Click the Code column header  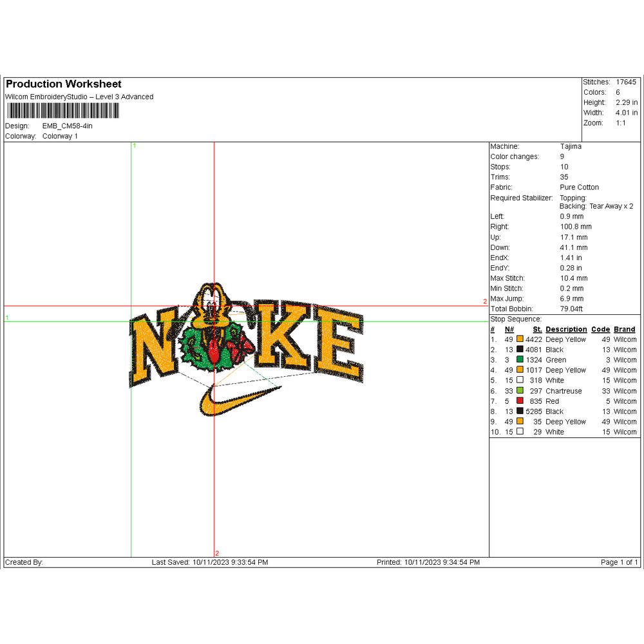coord(600,329)
